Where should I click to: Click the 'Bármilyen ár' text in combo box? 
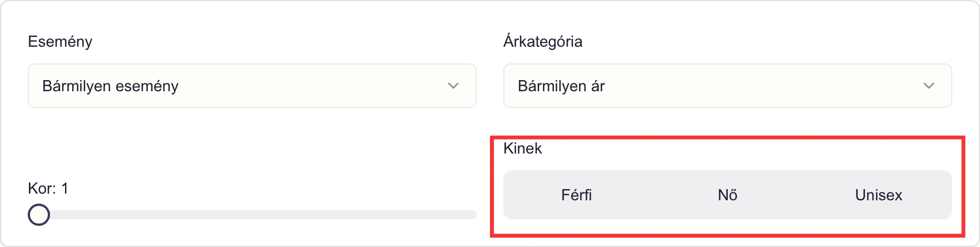tap(561, 86)
